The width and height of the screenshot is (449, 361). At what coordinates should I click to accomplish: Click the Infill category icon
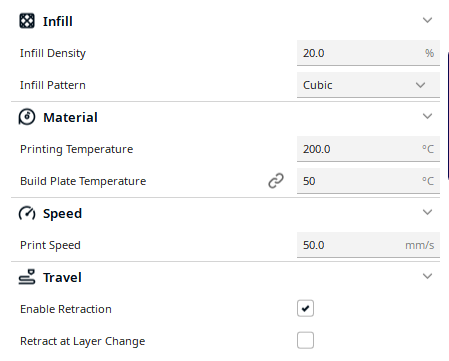click(x=27, y=21)
